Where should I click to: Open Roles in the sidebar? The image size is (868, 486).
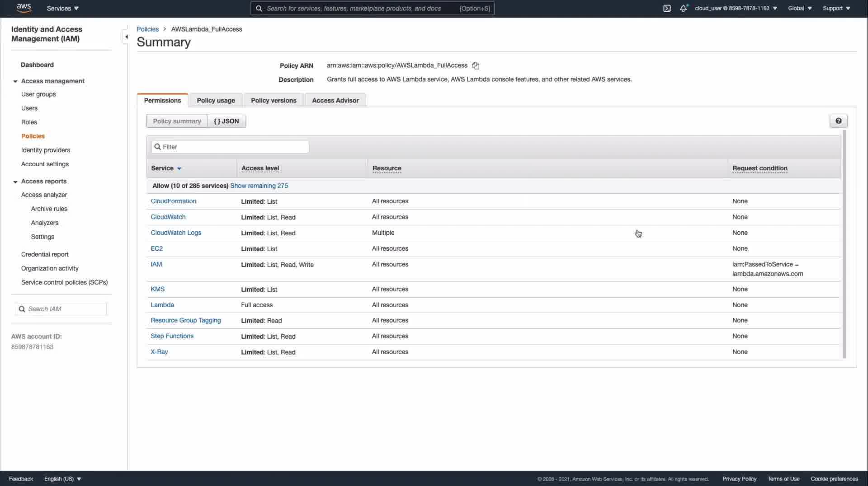29,122
